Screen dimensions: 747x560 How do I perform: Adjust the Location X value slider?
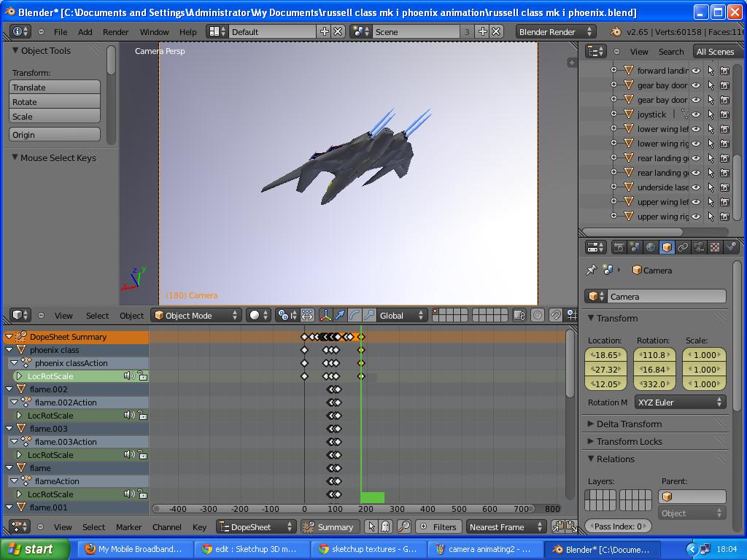pyautogui.click(x=608, y=356)
